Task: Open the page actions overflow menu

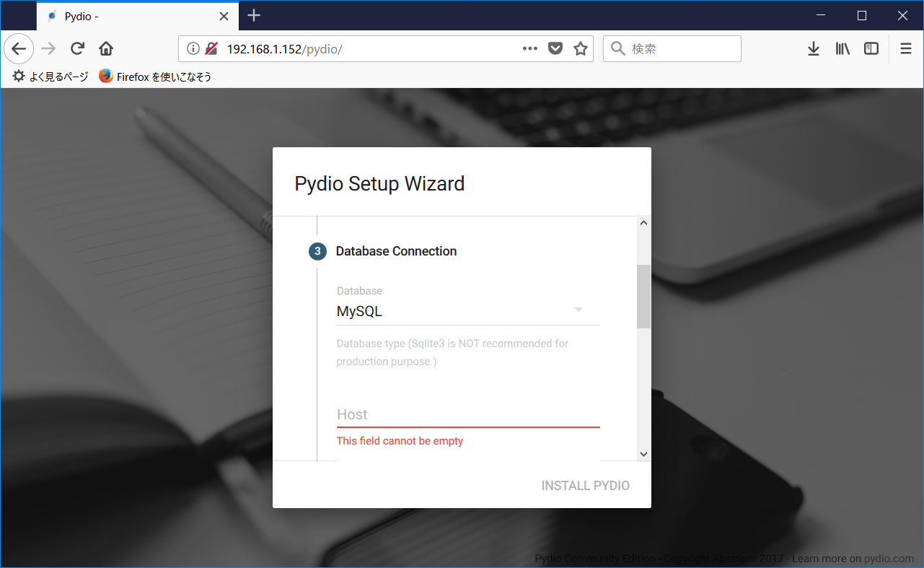Action: click(x=530, y=48)
